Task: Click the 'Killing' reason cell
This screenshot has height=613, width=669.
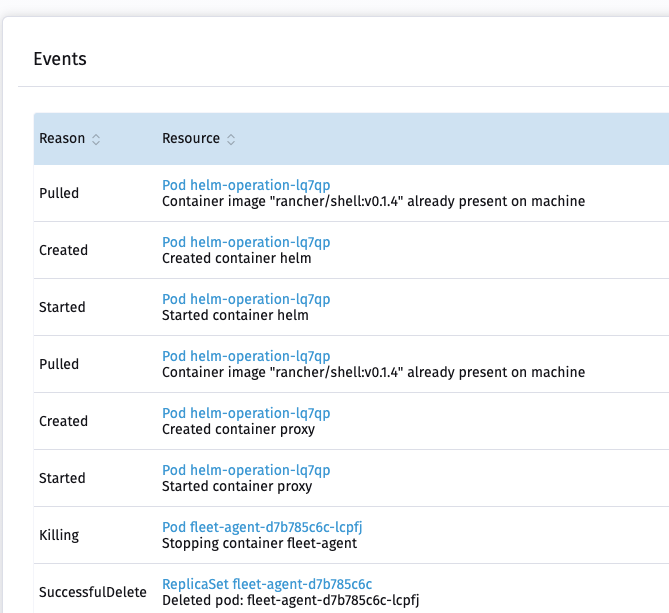Action: coord(59,535)
